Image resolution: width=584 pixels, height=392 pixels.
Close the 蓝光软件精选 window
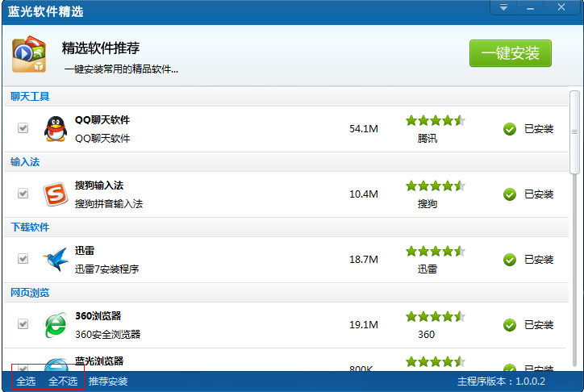(561, 7)
